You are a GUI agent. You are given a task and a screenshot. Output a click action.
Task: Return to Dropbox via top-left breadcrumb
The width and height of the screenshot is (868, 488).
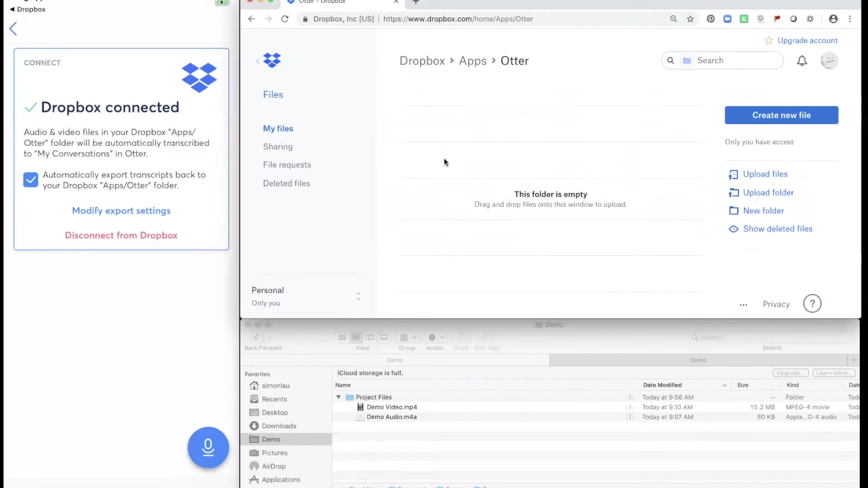(27, 9)
